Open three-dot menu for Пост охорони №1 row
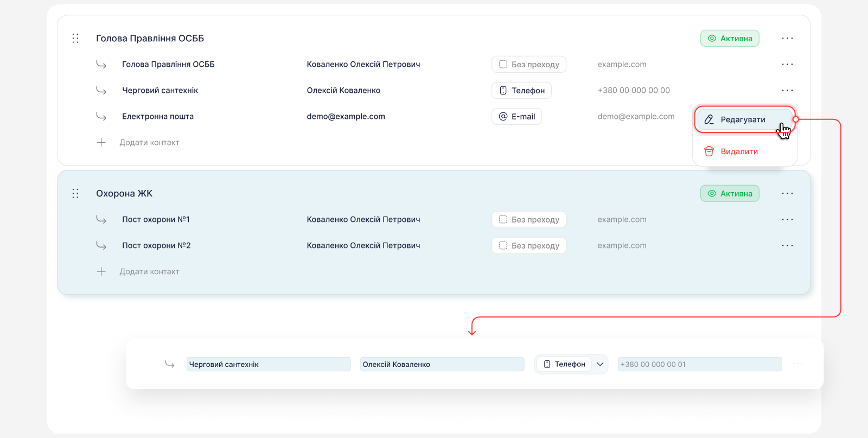Viewport: 868px width, 438px height. (787, 219)
